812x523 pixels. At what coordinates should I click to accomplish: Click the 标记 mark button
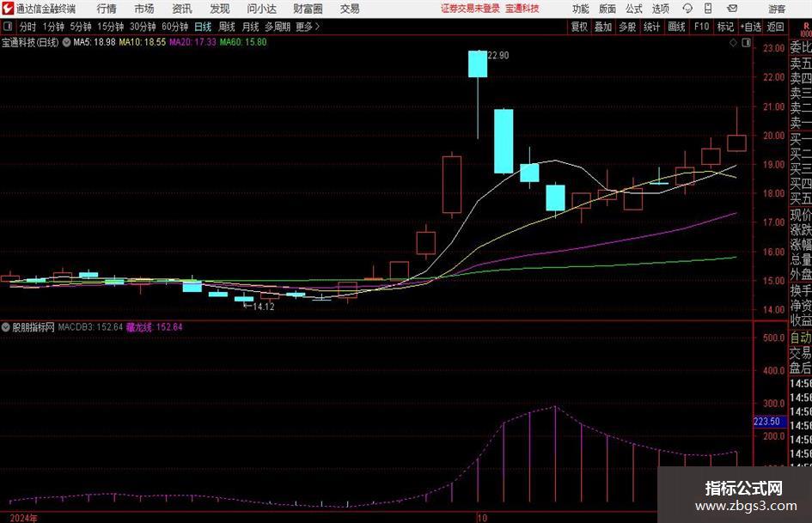click(x=725, y=27)
